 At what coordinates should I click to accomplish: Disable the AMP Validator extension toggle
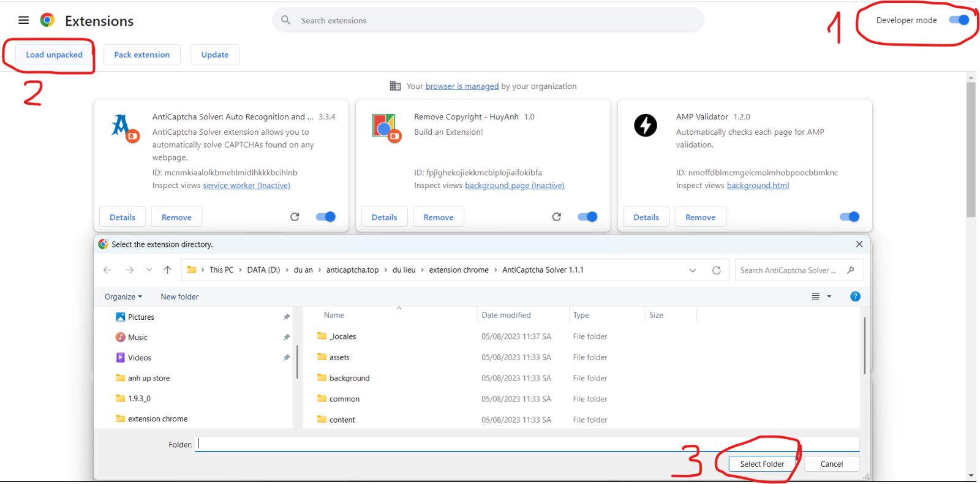(850, 216)
